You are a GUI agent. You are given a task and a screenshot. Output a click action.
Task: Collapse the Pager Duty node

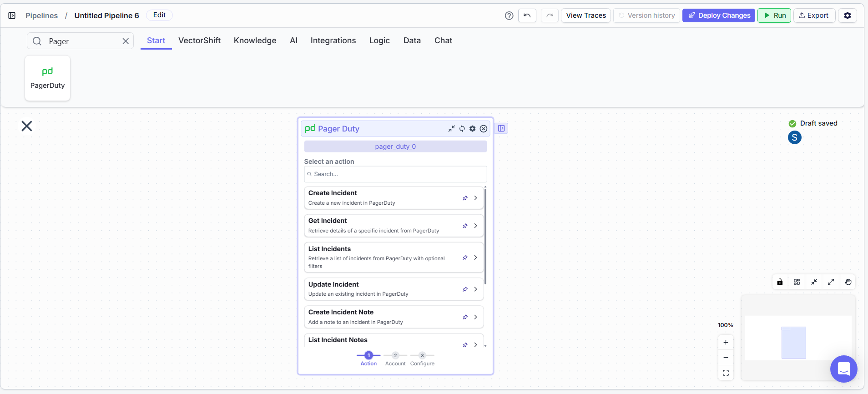pyautogui.click(x=451, y=129)
